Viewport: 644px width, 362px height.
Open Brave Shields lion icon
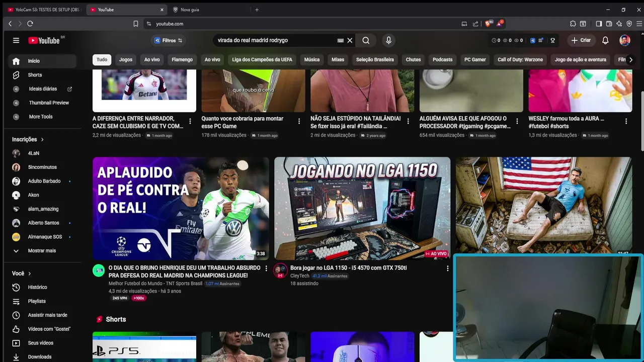point(488,24)
